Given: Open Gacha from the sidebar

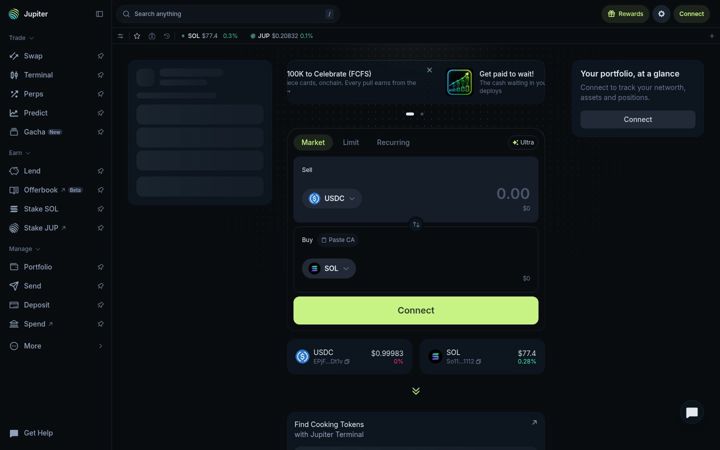Looking at the screenshot, I should tap(35, 132).
